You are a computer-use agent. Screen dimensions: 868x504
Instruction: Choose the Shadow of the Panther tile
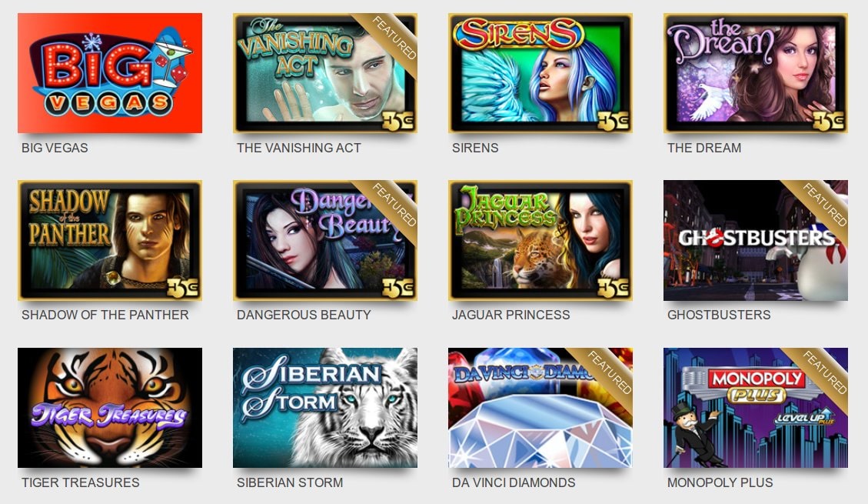click(110, 240)
